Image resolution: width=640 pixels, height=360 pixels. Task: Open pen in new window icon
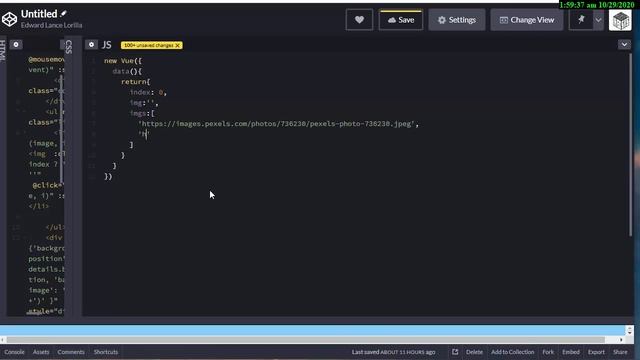(455, 352)
